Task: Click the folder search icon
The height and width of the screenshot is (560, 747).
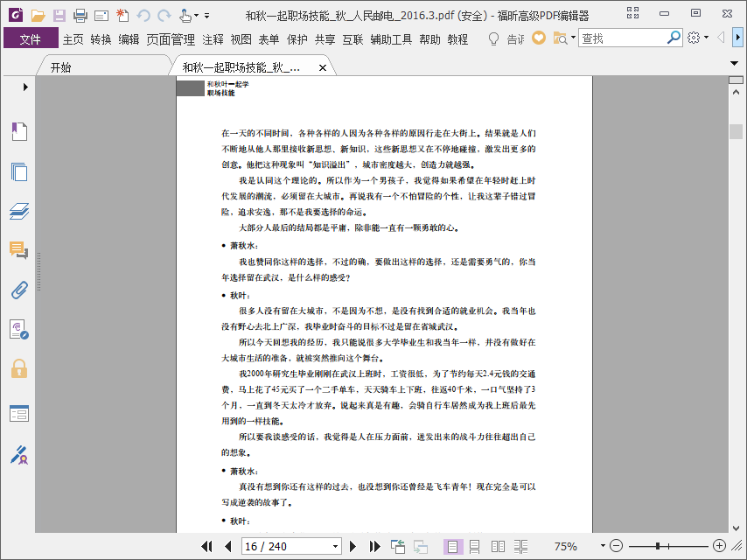Action: click(560, 38)
